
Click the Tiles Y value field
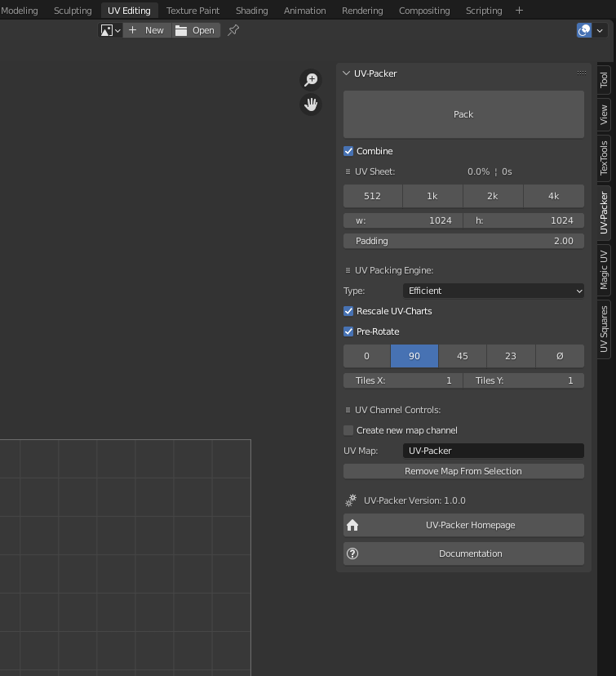(x=524, y=380)
